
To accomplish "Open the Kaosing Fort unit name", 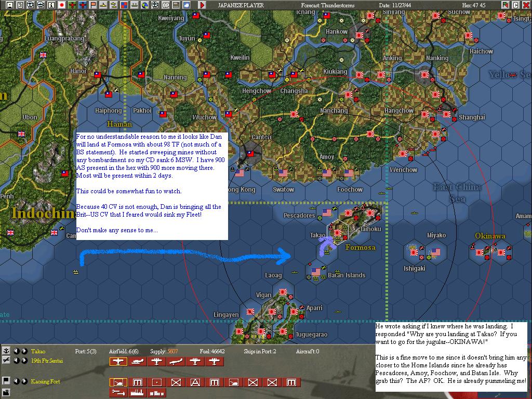I will pos(46,381).
